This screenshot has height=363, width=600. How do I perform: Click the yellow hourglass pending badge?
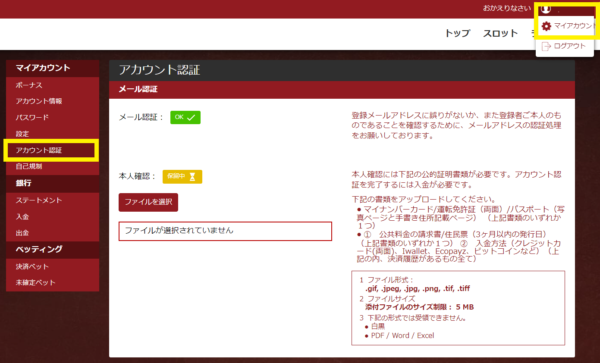point(182,177)
